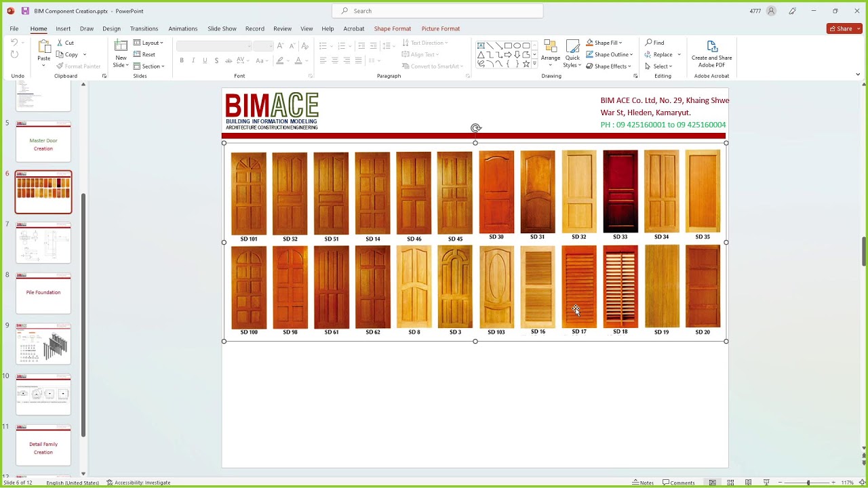Open the Picture Format tab
The image size is (868, 488).
click(441, 28)
